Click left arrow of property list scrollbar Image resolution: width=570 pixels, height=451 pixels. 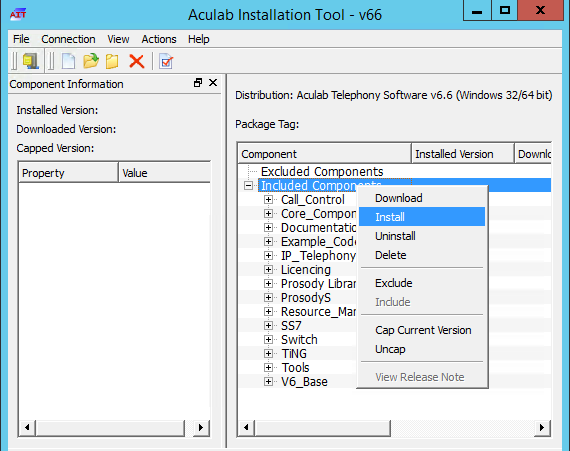(27, 427)
